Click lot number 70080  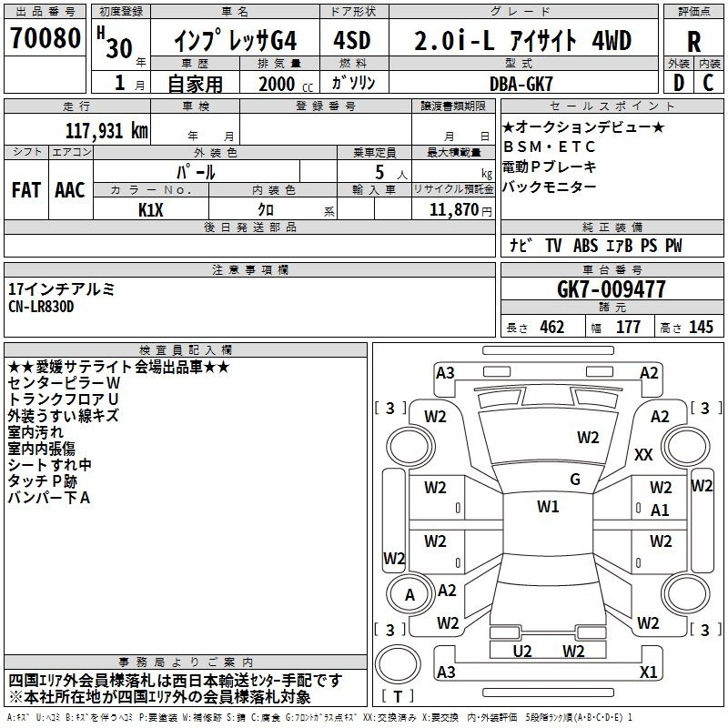45,37
